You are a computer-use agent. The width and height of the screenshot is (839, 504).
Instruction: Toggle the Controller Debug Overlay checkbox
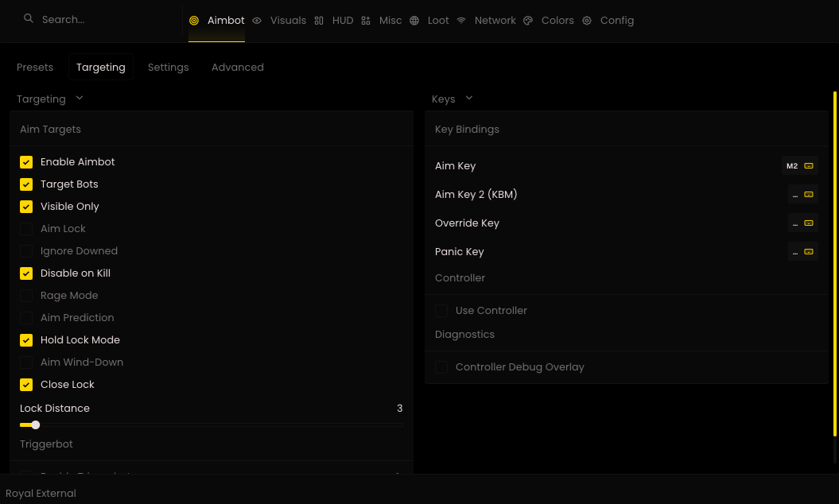pyautogui.click(x=441, y=367)
